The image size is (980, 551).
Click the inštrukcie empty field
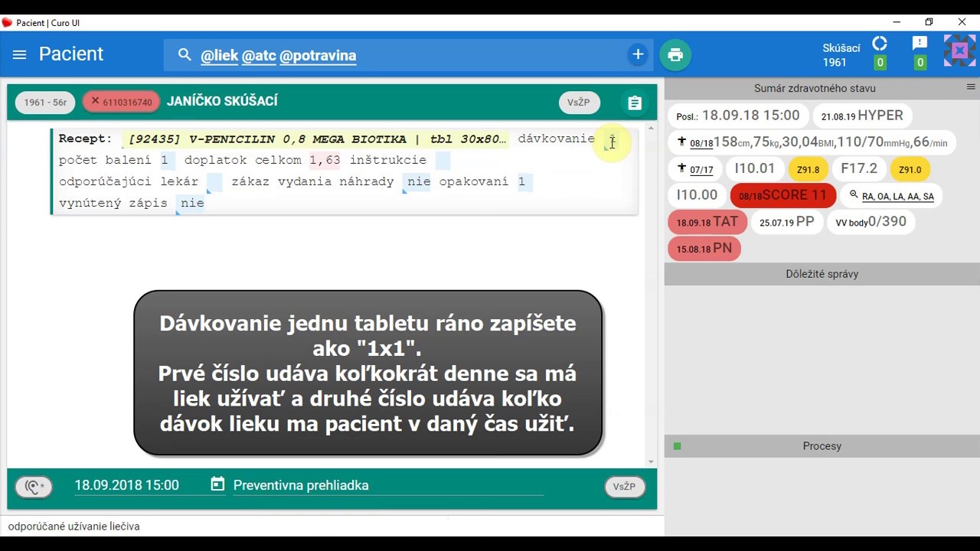(443, 160)
